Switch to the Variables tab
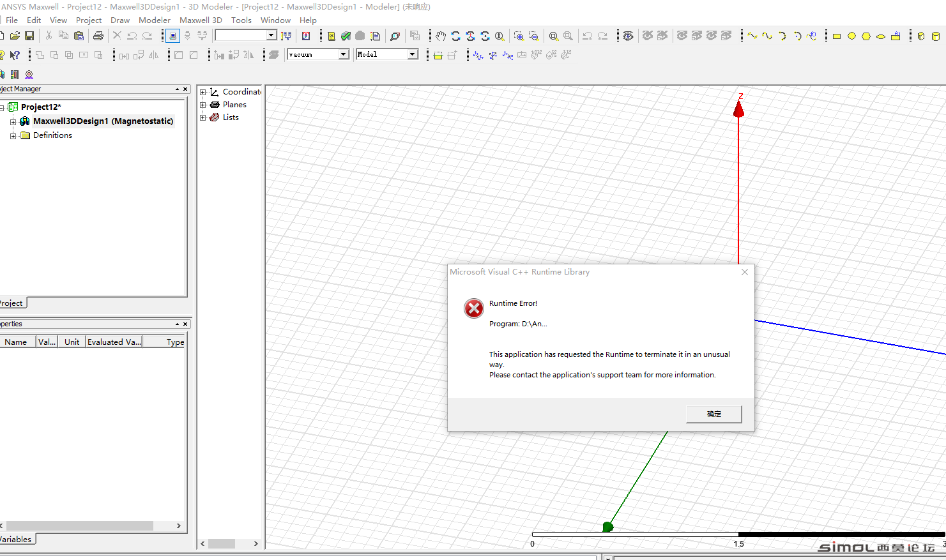Viewport: 946px width, 560px height. point(17,540)
